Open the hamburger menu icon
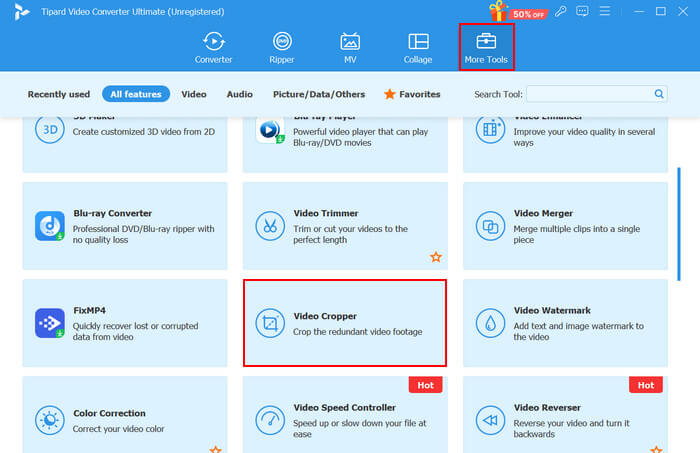Screen dimensions: 700x453 point(605,11)
